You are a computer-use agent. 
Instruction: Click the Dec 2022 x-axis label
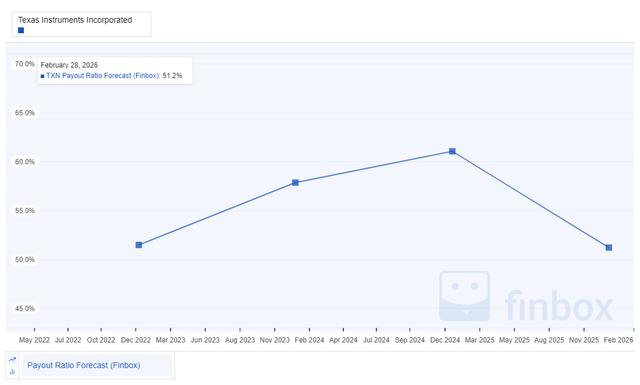(x=136, y=340)
